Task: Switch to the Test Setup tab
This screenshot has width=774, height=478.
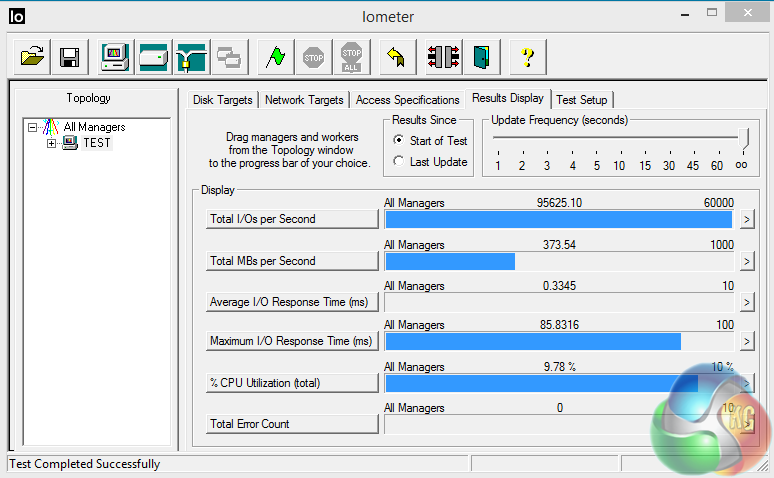Action: (x=582, y=100)
